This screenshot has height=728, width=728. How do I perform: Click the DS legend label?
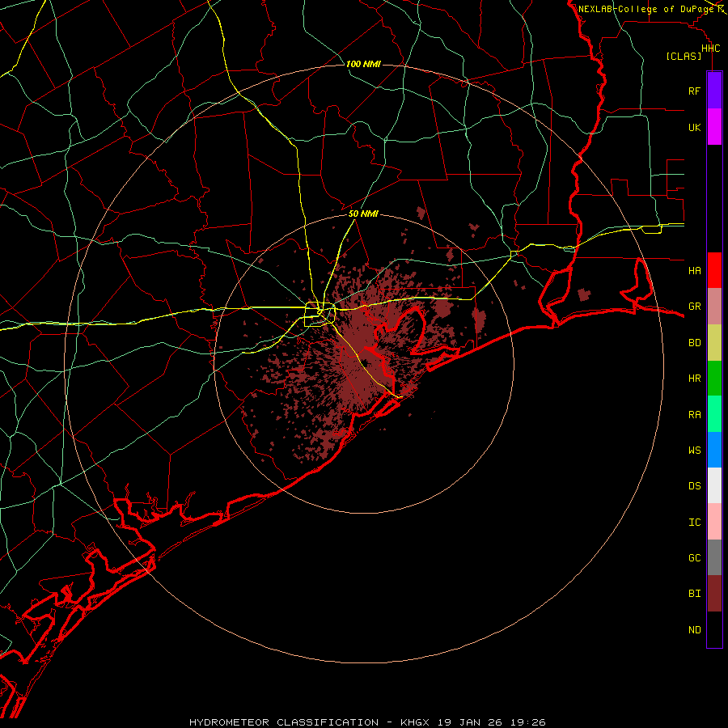(x=694, y=486)
